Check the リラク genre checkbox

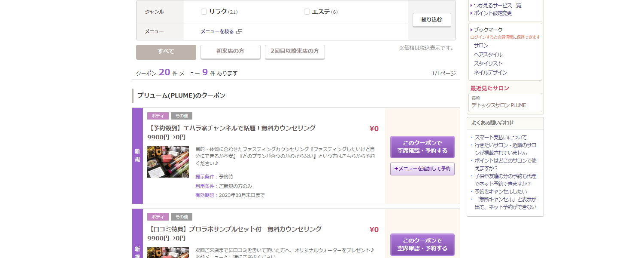tap(204, 12)
